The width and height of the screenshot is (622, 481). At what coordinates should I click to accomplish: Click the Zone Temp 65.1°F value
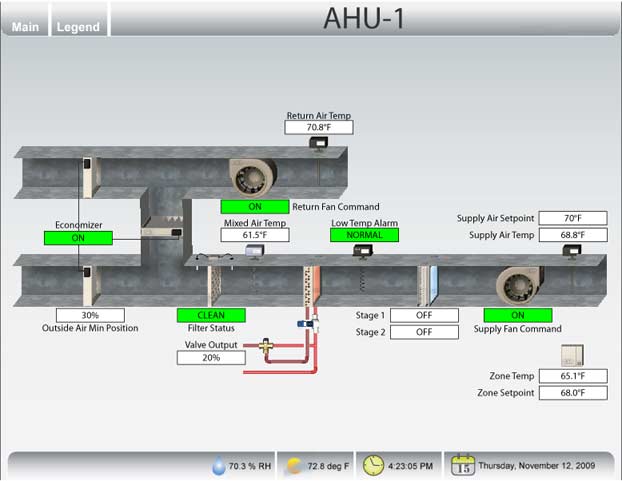(573, 376)
